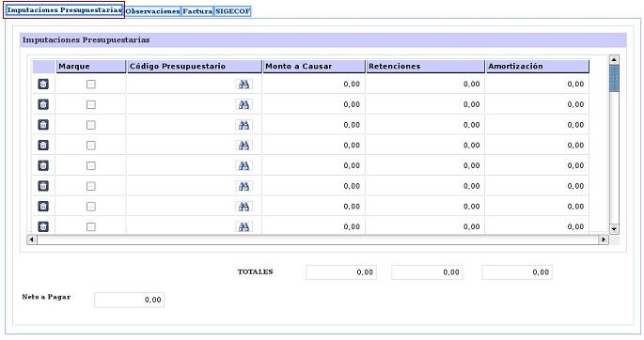Image resolution: width=644 pixels, height=340 pixels.
Task: Switch to the Observaciones tab
Action: [x=153, y=11]
